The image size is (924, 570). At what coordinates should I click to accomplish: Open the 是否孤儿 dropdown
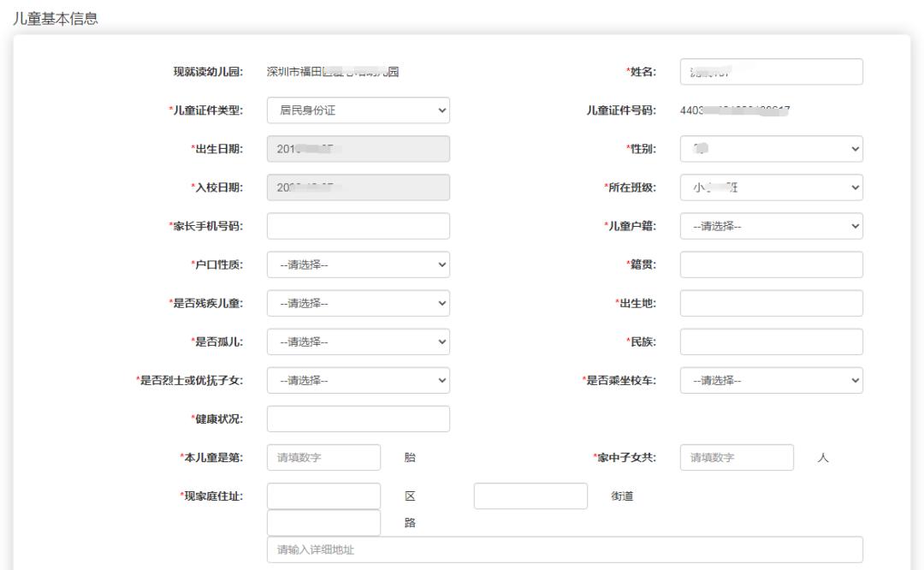359,341
